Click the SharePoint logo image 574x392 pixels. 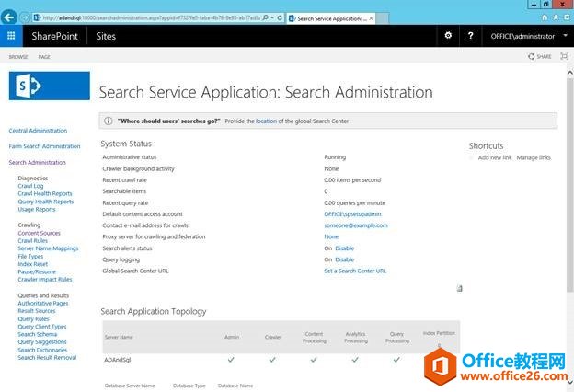[49, 86]
